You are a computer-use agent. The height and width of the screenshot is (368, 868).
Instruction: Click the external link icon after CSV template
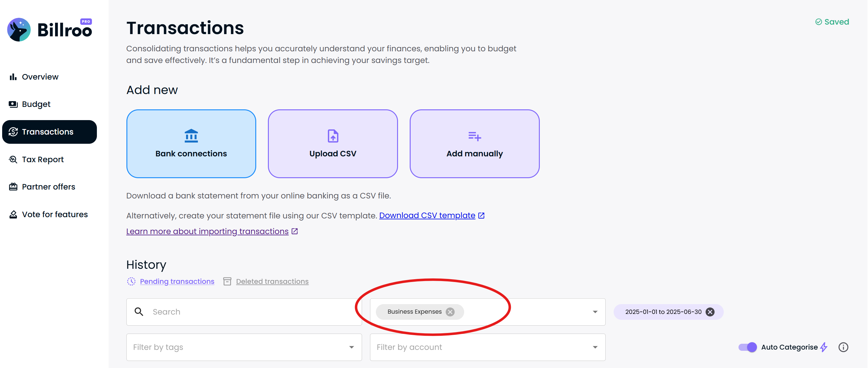pos(481,216)
